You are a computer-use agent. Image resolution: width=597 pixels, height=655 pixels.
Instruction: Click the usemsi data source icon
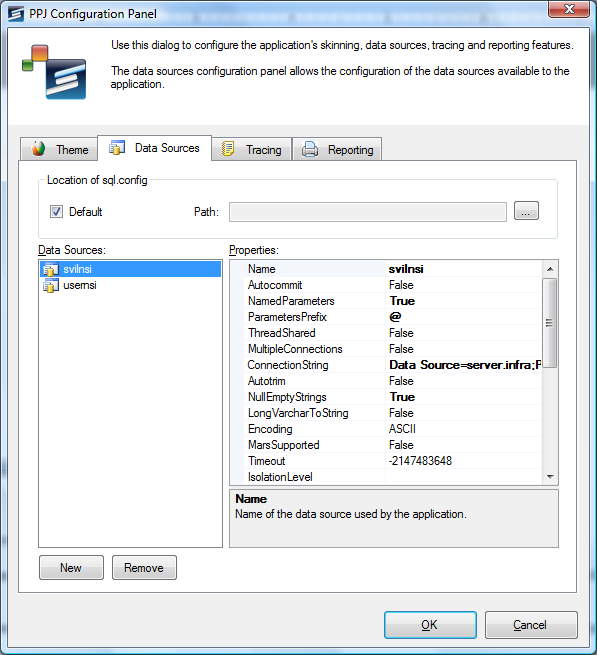tap(51, 285)
